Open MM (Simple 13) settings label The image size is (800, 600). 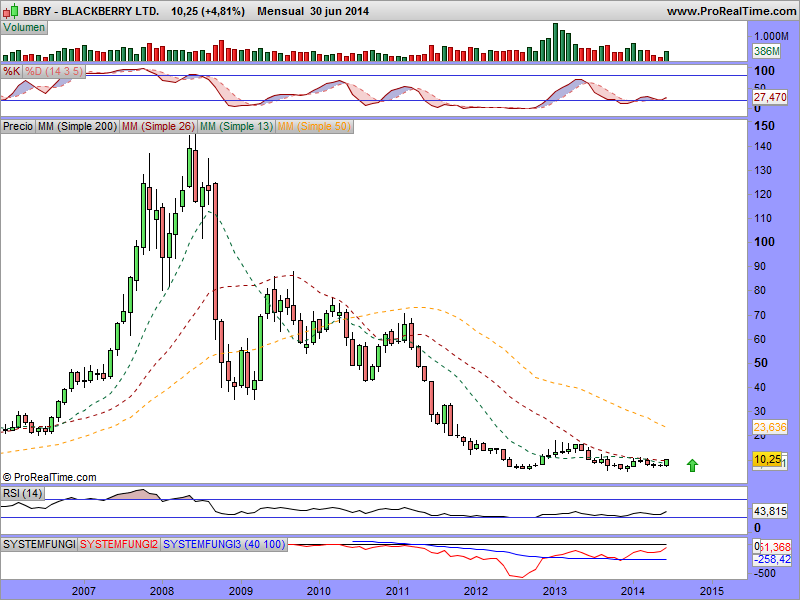point(236,126)
